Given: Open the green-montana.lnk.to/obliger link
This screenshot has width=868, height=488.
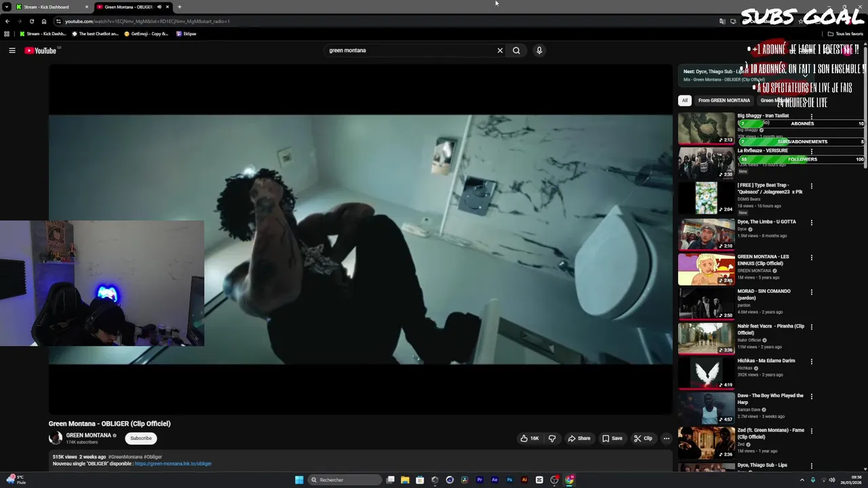Looking at the screenshot, I should 173,464.
